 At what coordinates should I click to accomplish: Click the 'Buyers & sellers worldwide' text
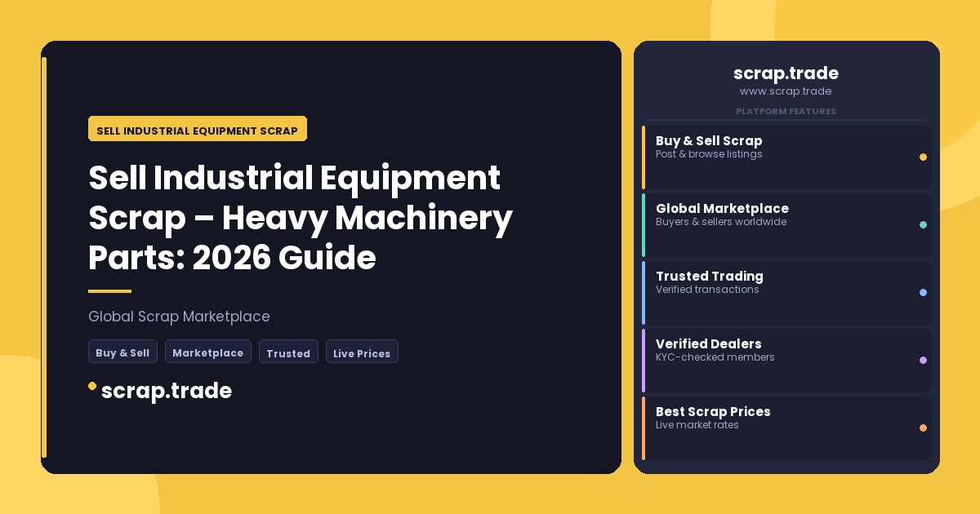721,222
